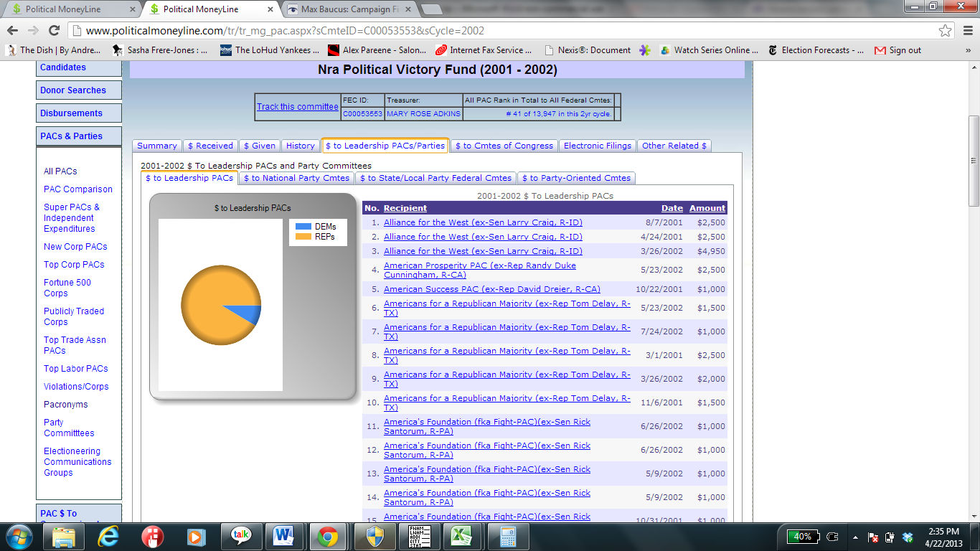Image resolution: width=980 pixels, height=551 pixels.
Task: Open the Internet Fax Service bookmark
Action: 484,50
